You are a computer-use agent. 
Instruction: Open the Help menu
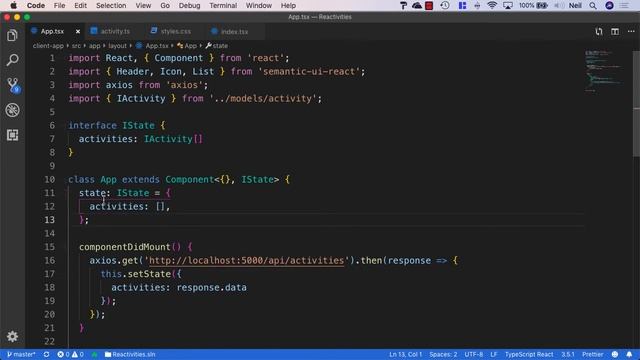(x=288, y=5)
